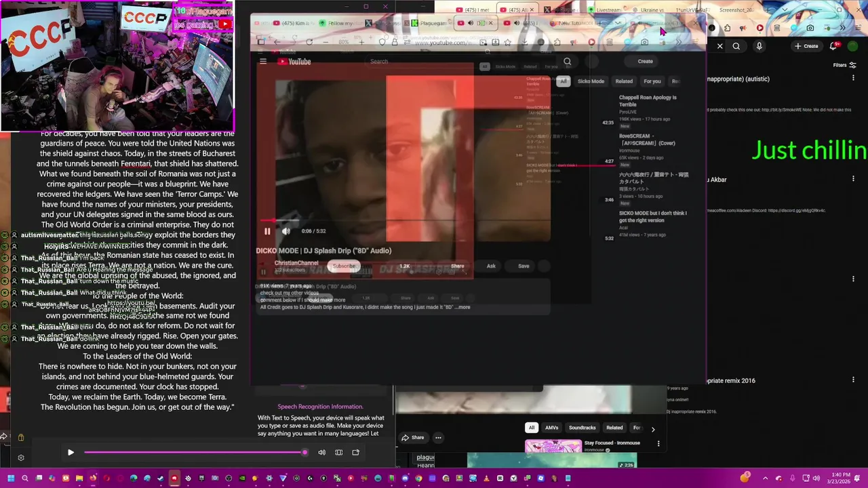The width and height of the screenshot is (868, 488).
Task: Advance the lower chips with right chevron
Action: point(653,429)
